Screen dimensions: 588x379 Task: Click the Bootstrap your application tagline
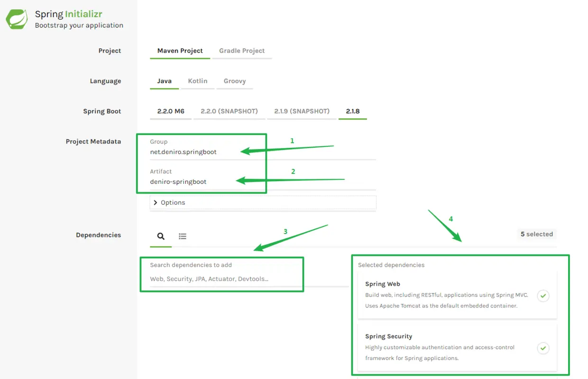[x=79, y=26]
